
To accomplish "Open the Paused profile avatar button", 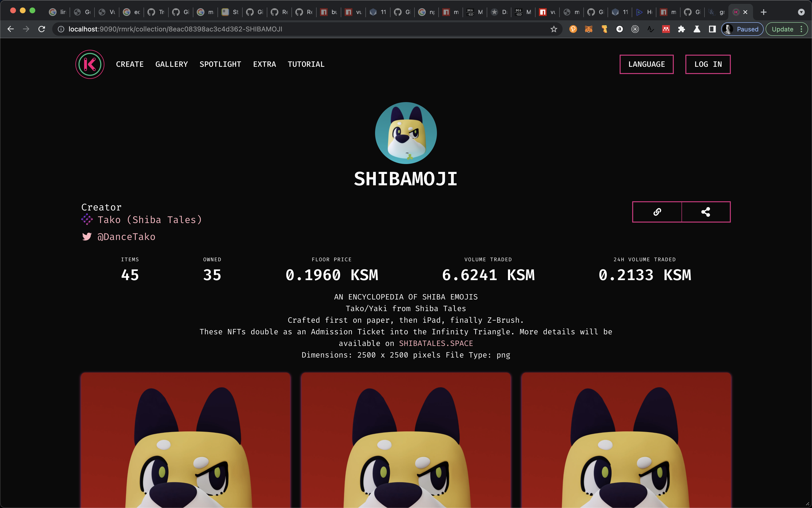I will coord(742,29).
